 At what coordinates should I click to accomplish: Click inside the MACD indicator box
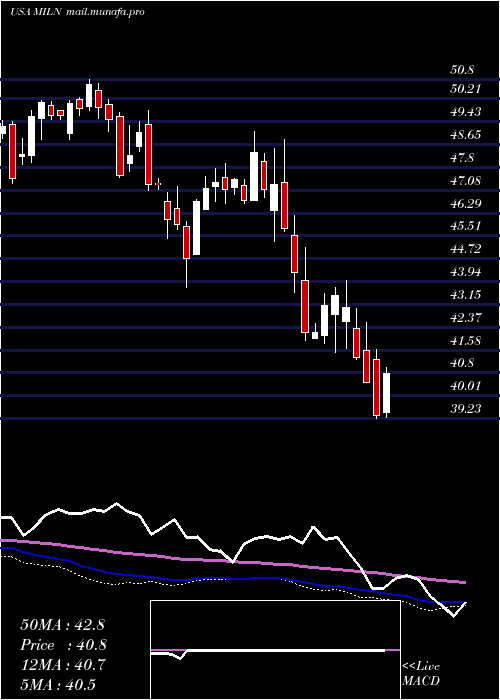pyautogui.click(x=275, y=650)
